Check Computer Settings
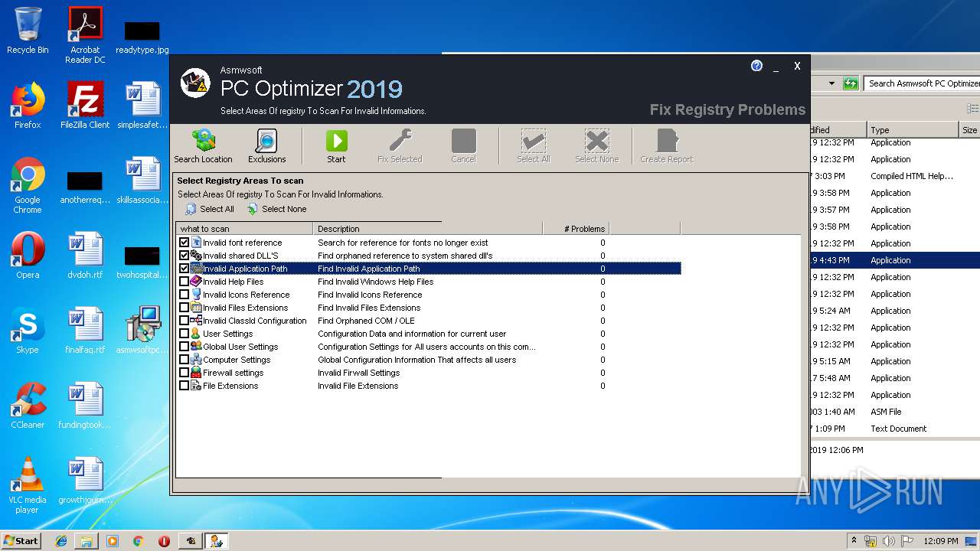This screenshot has height=551, width=980. tap(184, 360)
